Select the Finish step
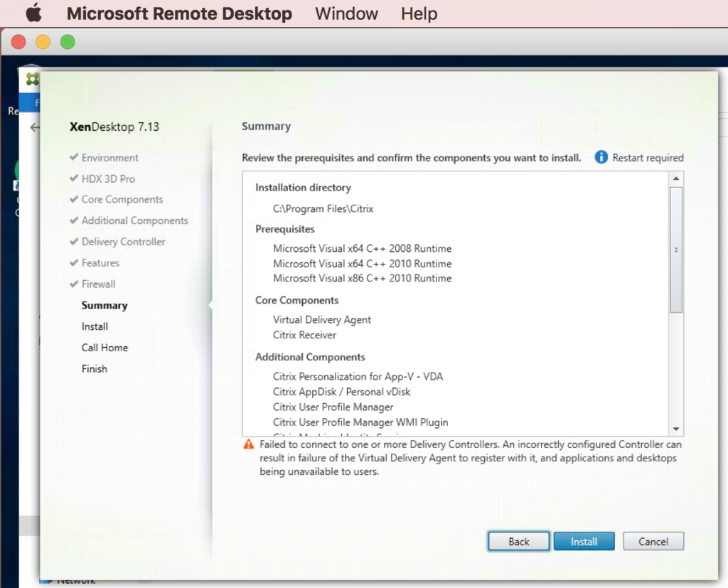The width and height of the screenshot is (728, 588). (95, 369)
